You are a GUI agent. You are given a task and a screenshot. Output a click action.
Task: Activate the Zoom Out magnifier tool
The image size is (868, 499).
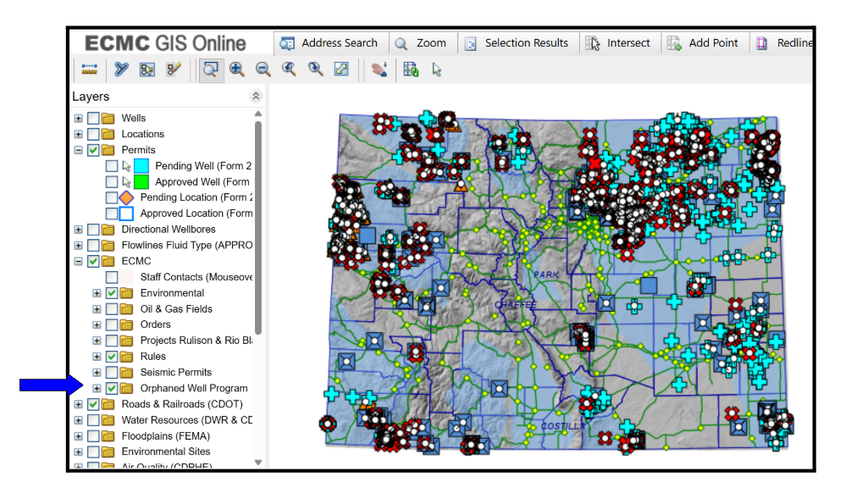point(263,69)
